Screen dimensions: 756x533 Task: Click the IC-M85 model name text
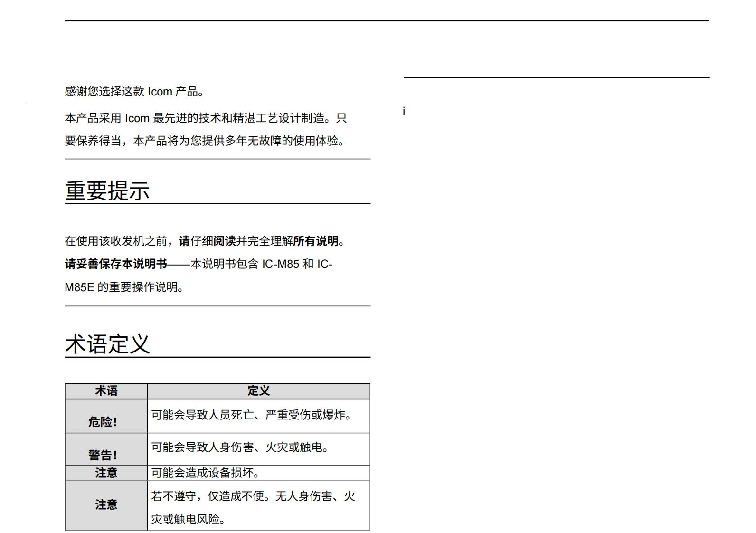(281, 264)
